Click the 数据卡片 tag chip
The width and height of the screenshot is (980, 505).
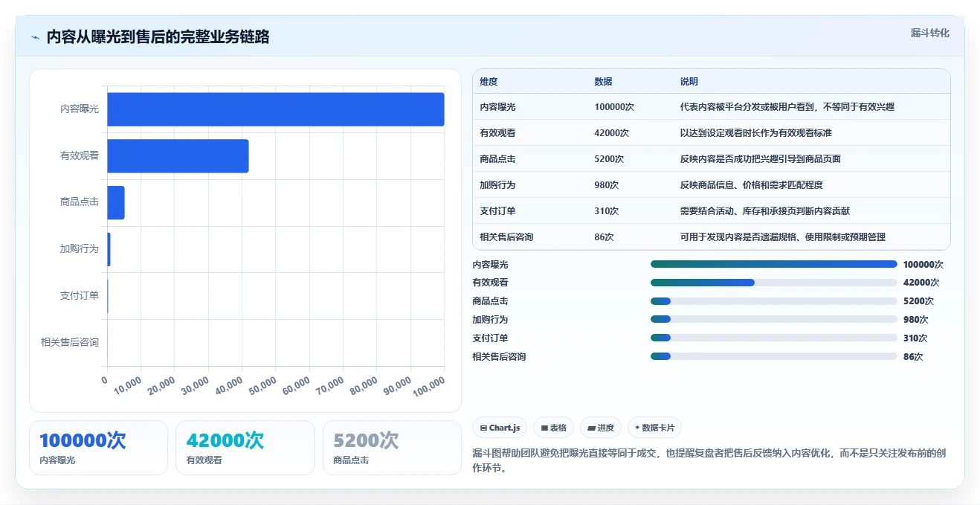655,428
